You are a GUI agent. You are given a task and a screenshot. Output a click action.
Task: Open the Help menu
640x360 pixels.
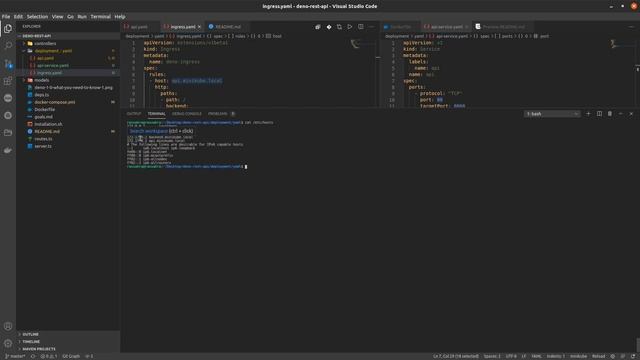pyautogui.click(x=120, y=17)
